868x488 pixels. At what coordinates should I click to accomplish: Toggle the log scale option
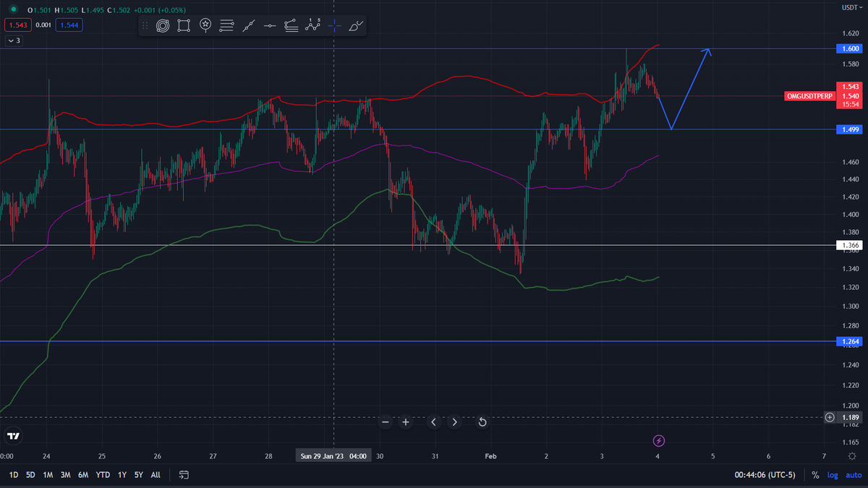833,475
